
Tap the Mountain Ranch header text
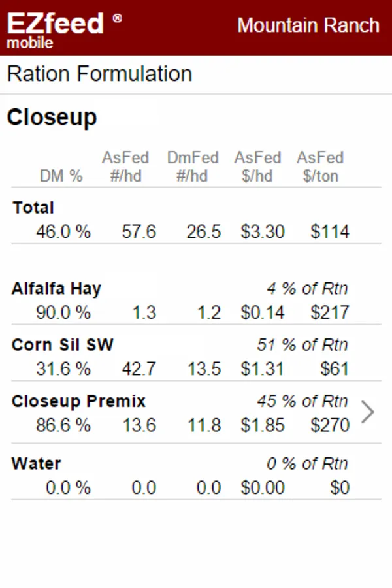[x=308, y=25]
